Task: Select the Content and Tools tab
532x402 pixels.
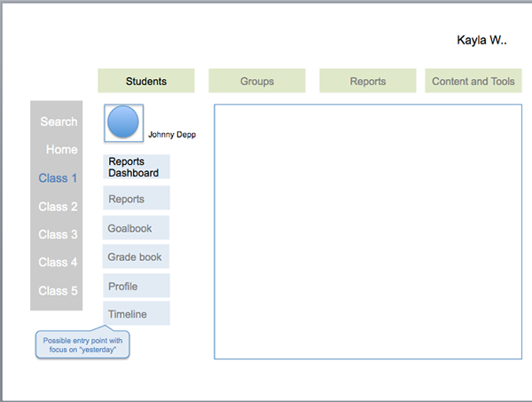Action: point(473,81)
